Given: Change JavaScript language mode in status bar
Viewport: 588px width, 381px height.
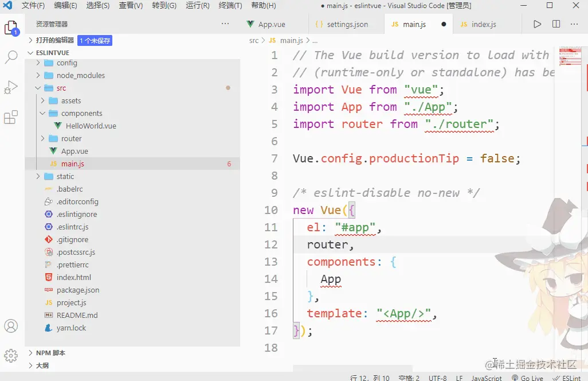Looking at the screenshot, I should [487, 377].
